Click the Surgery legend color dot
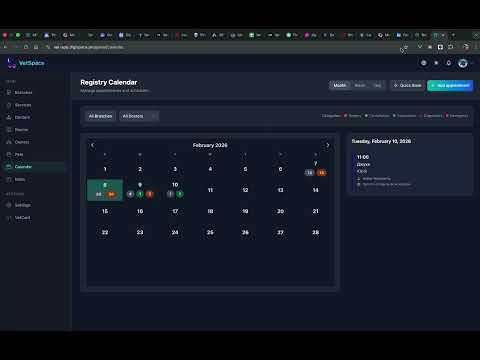Image resolution: width=480 pixels, height=360 pixels. tap(345, 116)
